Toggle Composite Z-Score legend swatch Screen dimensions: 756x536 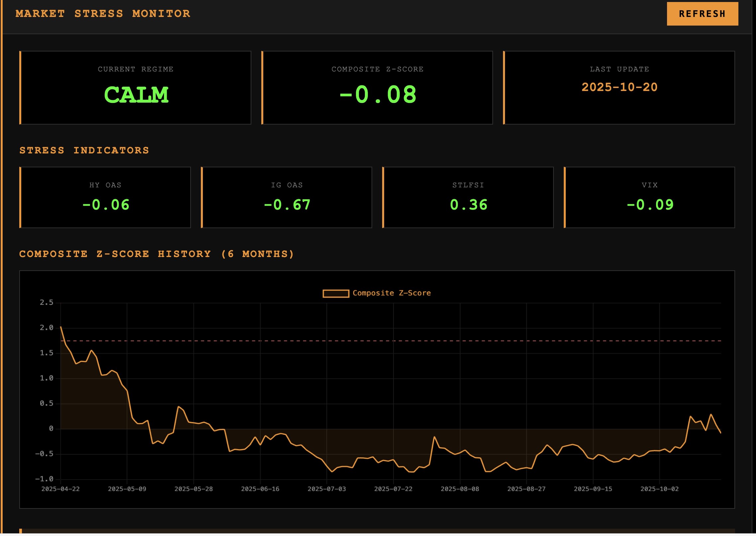click(336, 294)
